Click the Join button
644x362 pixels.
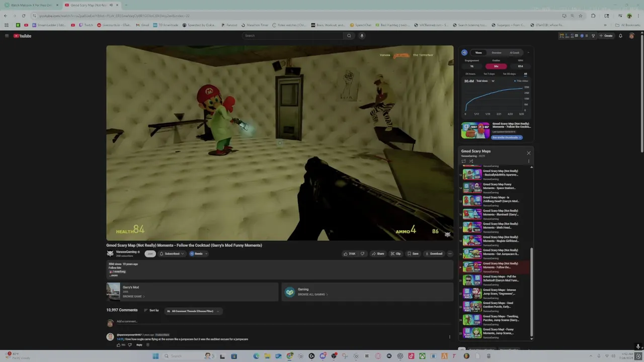tap(150, 254)
